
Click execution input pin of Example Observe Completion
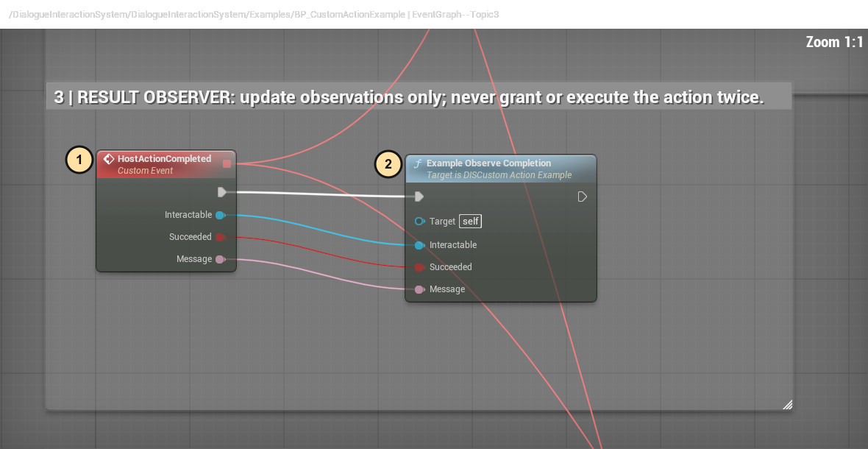click(419, 197)
